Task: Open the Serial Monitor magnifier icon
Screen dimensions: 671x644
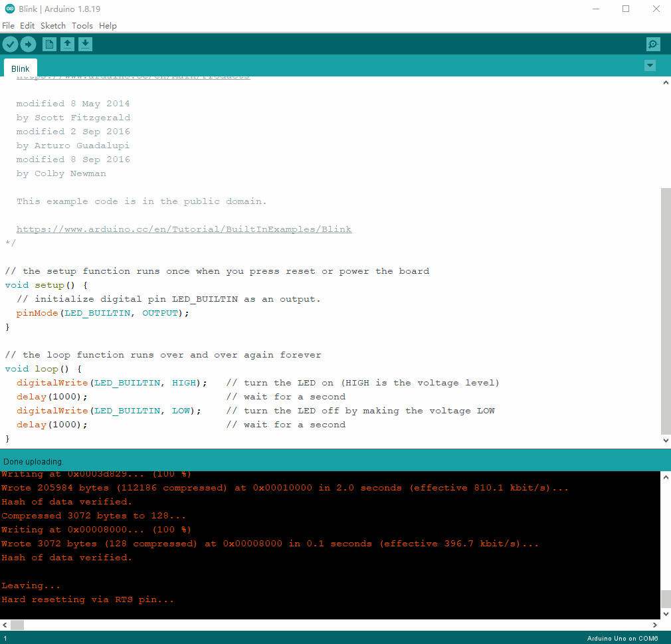Action: [653, 44]
